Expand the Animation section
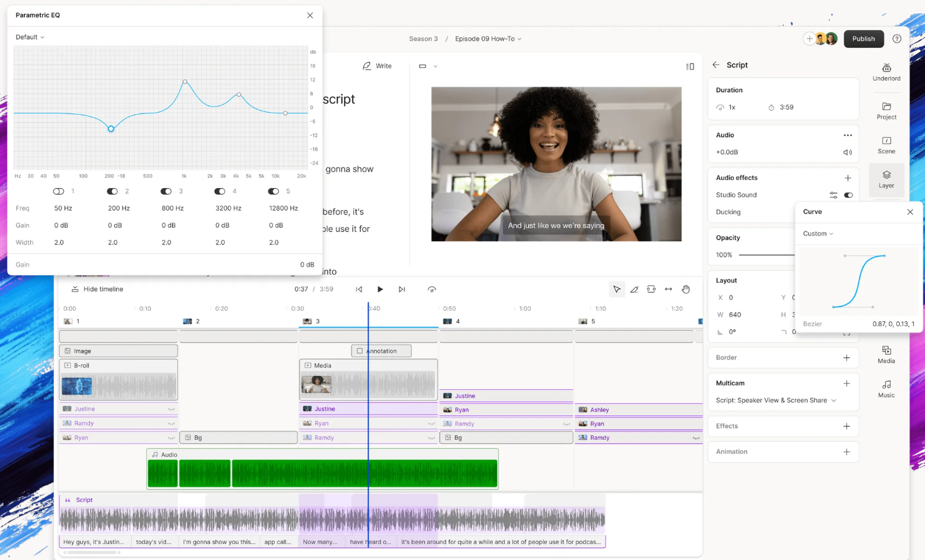 846,451
